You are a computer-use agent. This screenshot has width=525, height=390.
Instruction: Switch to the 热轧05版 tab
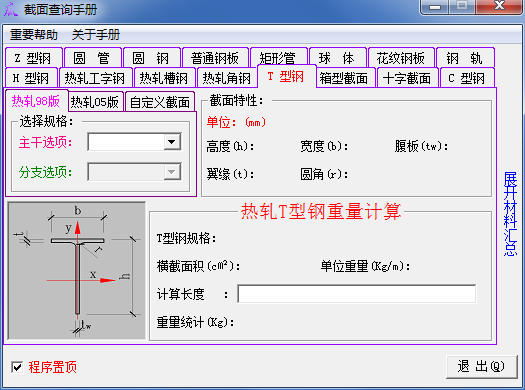coord(95,102)
